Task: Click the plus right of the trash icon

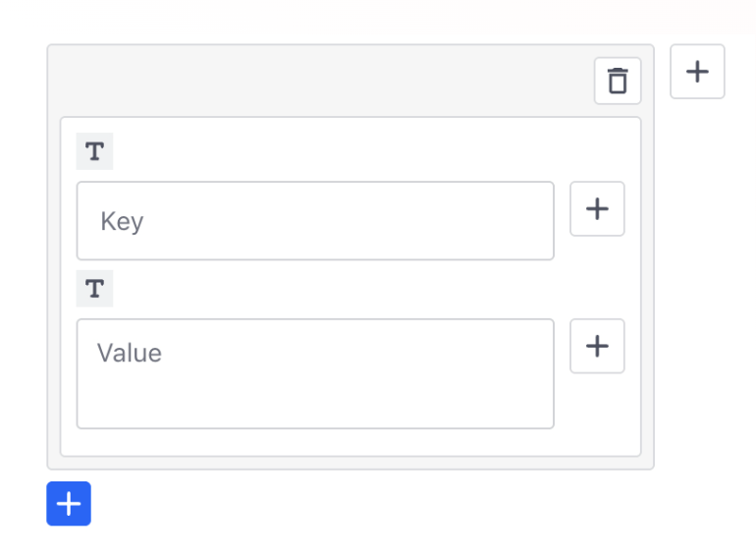Action: click(x=697, y=72)
